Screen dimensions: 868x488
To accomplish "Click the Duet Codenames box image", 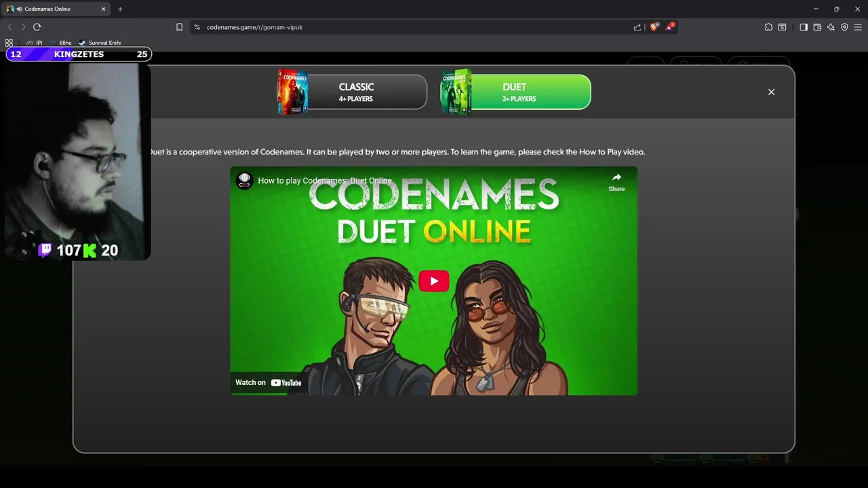I will tap(456, 91).
